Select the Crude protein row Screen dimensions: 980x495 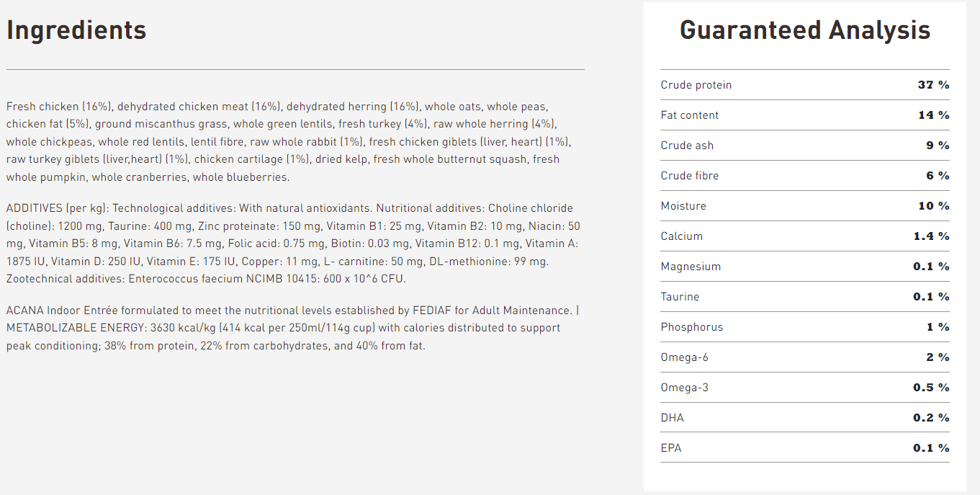pyautogui.click(x=805, y=85)
